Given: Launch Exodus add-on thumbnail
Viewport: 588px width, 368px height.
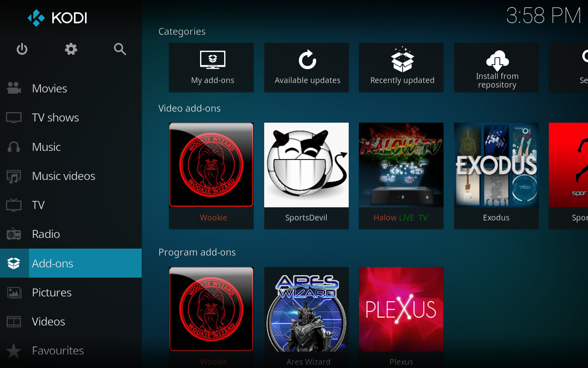Looking at the screenshot, I should (x=496, y=165).
